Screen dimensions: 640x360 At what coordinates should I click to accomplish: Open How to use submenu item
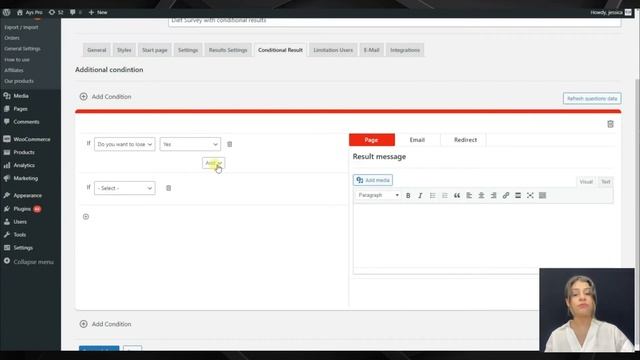pyautogui.click(x=17, y=60)
